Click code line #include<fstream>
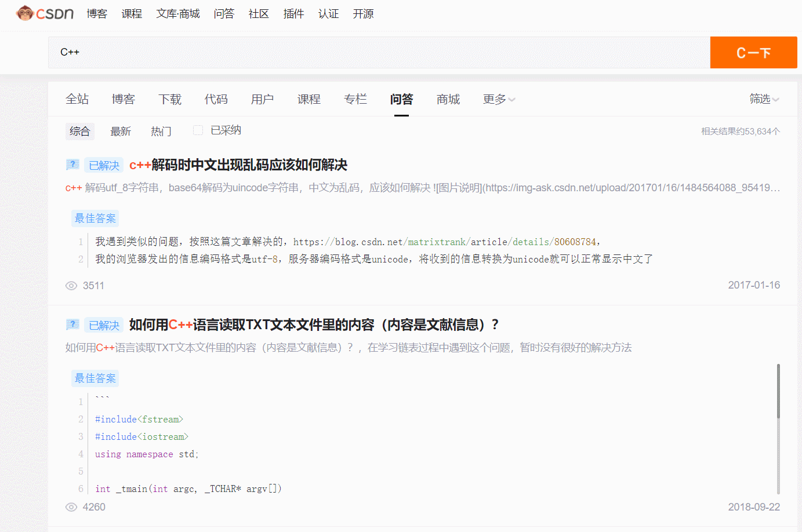Viewport: 802px width, 532px height. (139, 419)
